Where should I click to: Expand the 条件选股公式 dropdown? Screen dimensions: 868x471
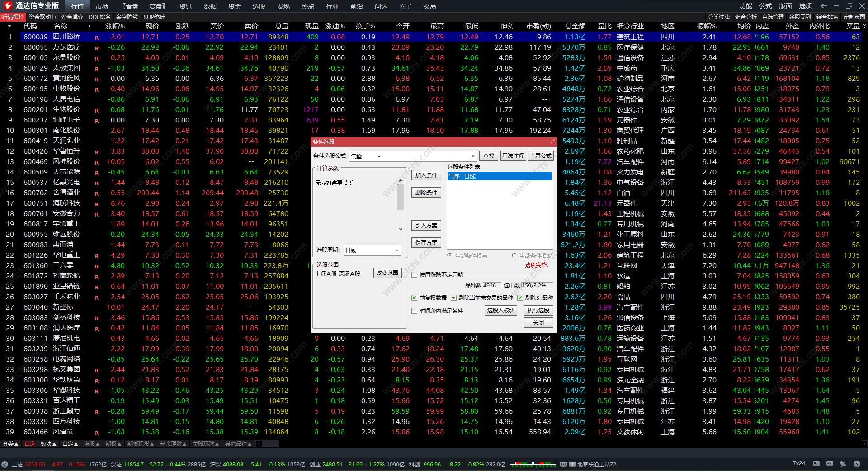[473, 156]
